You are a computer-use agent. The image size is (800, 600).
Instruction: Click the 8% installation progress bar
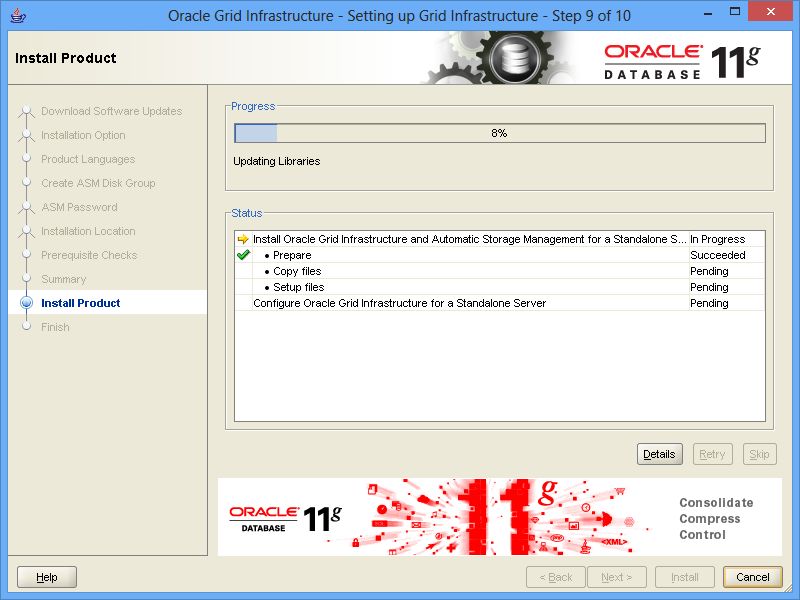(499, 133)
